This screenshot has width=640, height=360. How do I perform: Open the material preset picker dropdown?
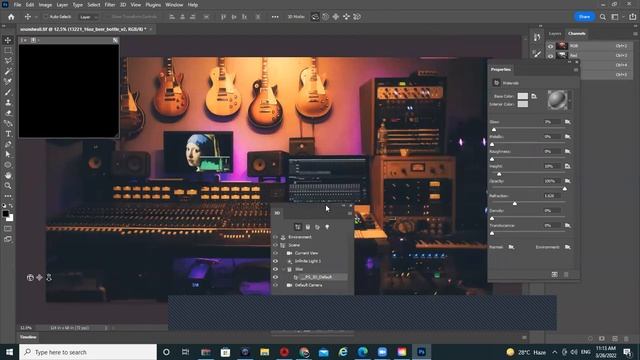pyautogui.click(x=570, y=100)
